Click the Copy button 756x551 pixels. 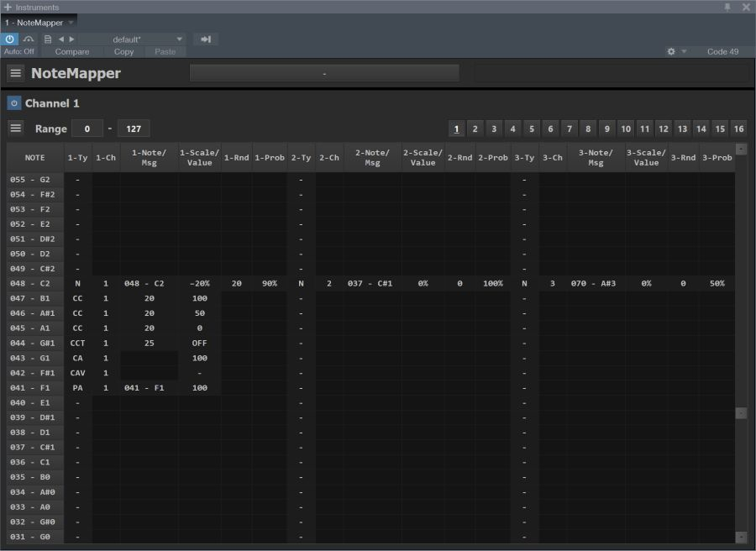click(x=123, y=52)
